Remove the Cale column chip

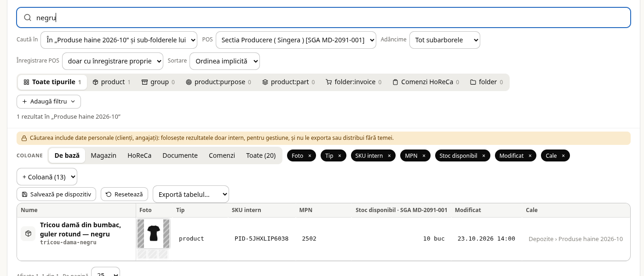(x=563, y=156)
